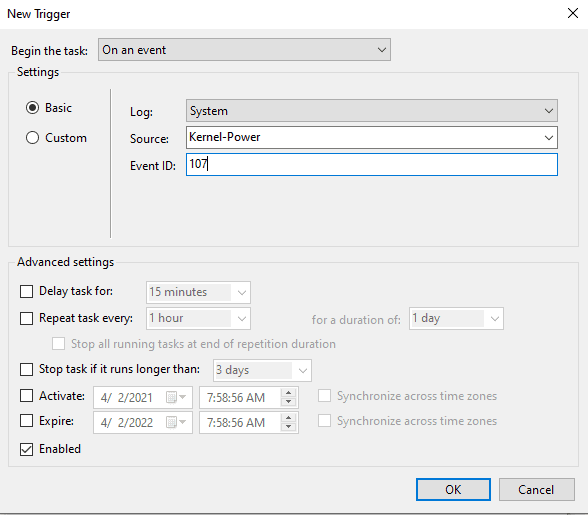Open the Expire date calendar picker icon
The image size is (588, 515).
click(x=176, y=422)
